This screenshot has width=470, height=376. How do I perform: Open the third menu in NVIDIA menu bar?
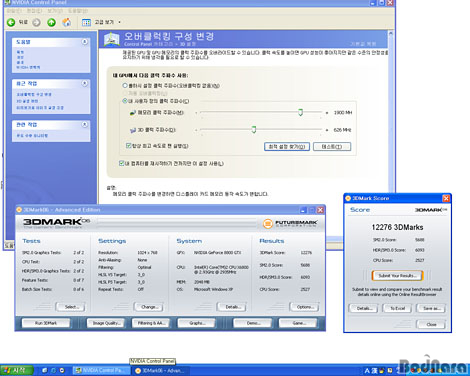[x=55, y=11]
